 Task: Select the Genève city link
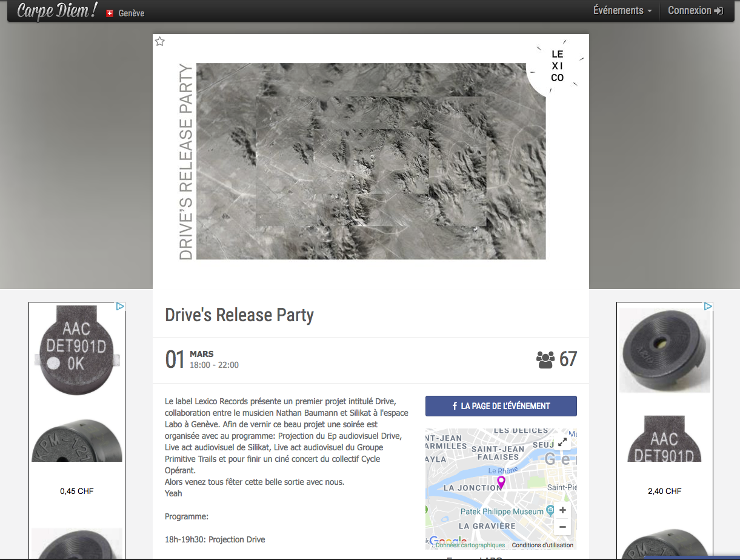(132, 13)
